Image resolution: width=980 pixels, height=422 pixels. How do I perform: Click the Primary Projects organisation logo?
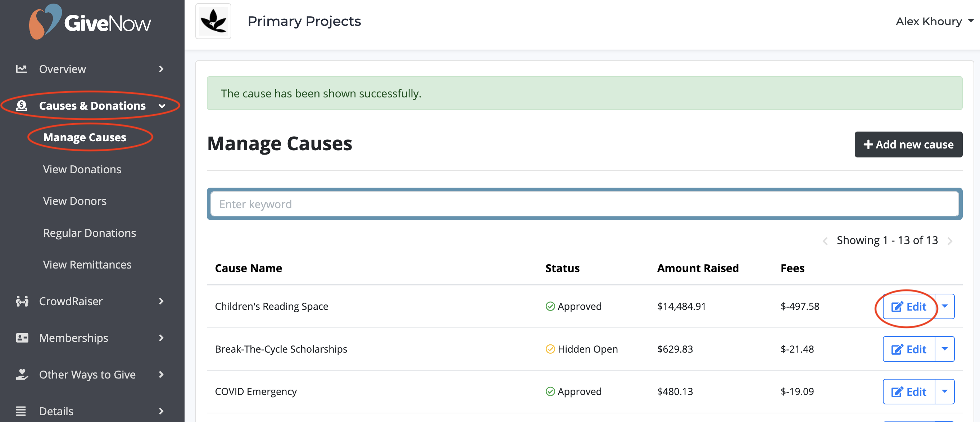coord(213,21)
